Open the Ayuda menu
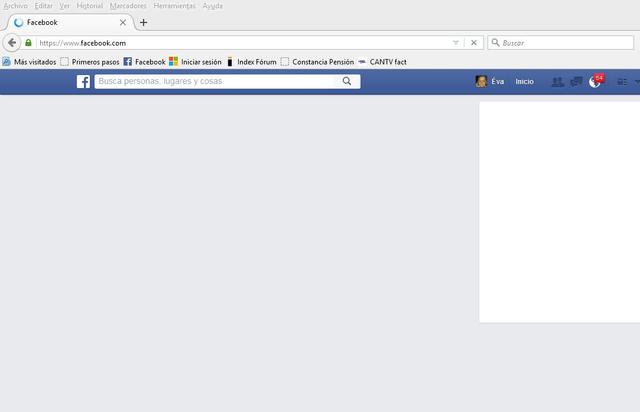Screen dimensions: 640x412 [x=212, y=6]
